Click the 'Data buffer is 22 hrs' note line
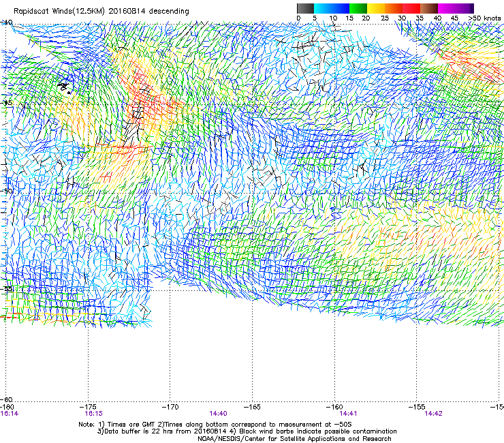Viewport: 504px width, 443px height. 247,431
